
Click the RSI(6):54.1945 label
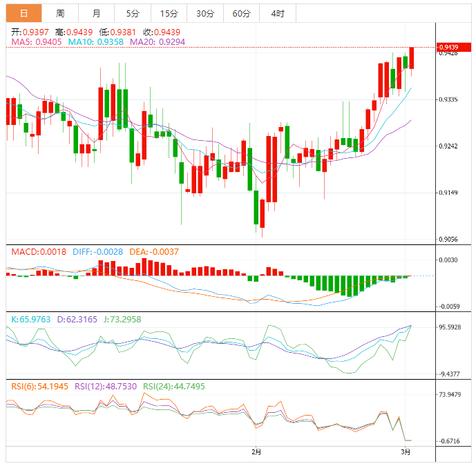(x=40, y=387)
